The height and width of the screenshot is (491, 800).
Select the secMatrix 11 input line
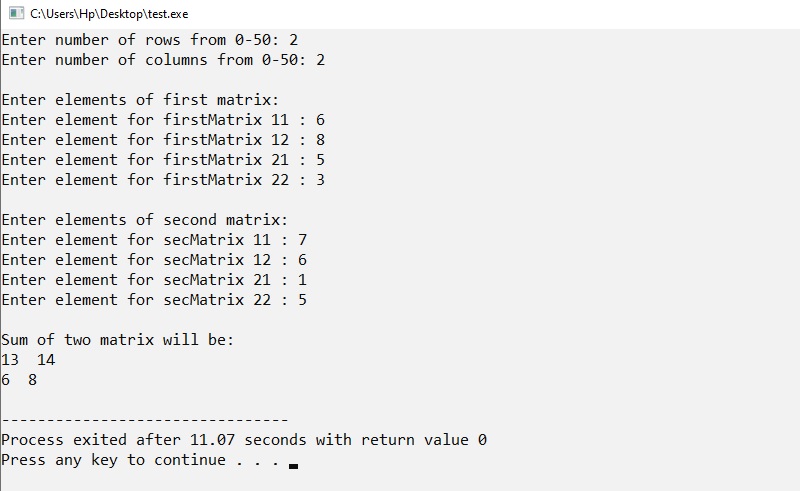pos(154,239)
